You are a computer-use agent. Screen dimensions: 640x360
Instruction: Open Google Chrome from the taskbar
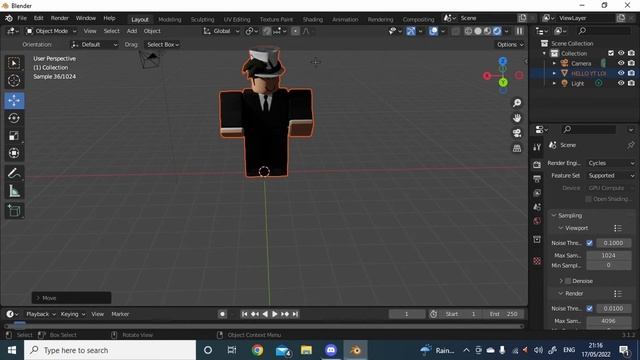[x=257, y=350]
